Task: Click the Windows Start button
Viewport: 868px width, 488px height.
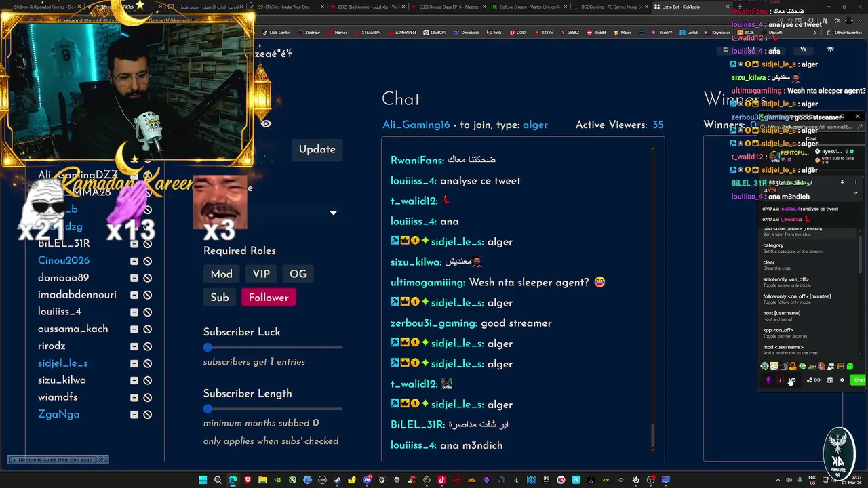Action: tap(203, 480)
